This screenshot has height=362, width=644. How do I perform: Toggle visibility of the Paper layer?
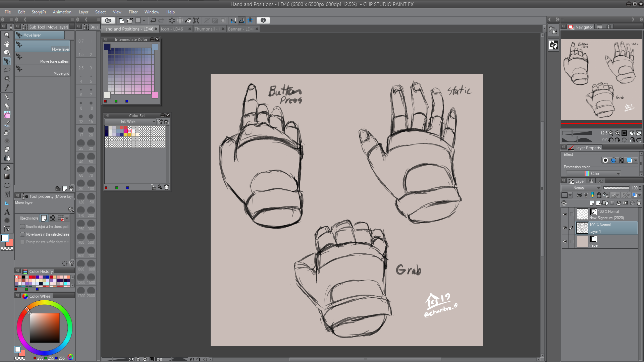pyautogui.click(x=565, y=242)
